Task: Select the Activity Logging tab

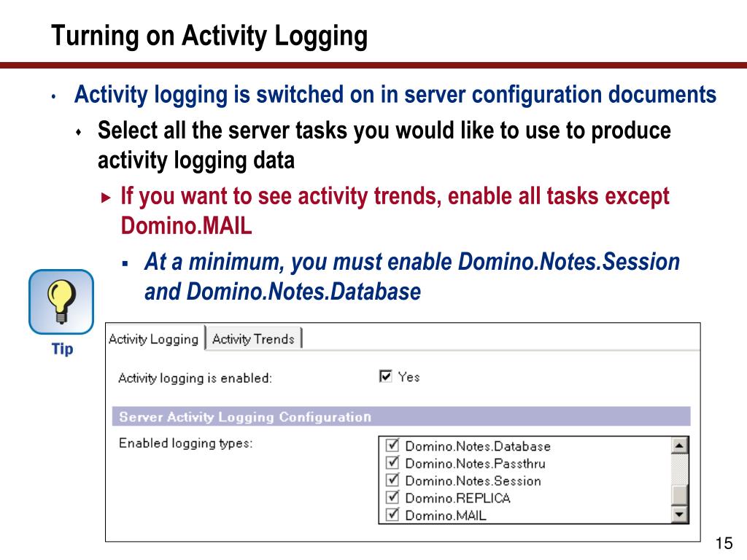Action: tap(153, 338)
